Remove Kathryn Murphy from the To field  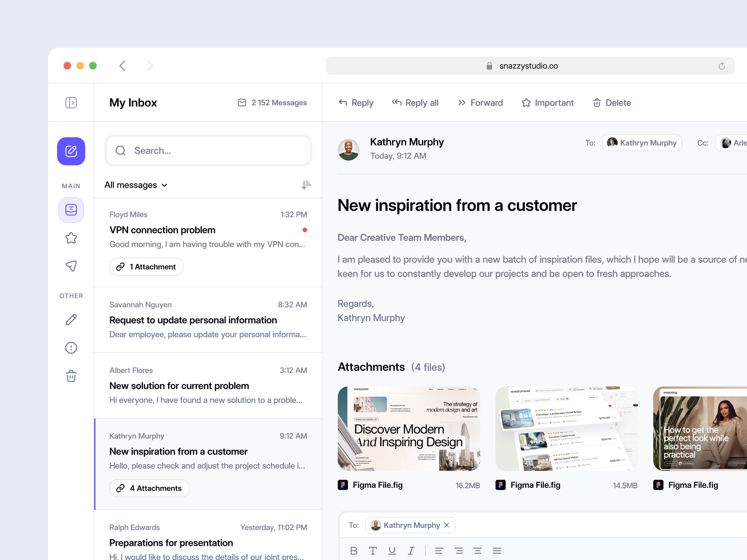point(446,525)
